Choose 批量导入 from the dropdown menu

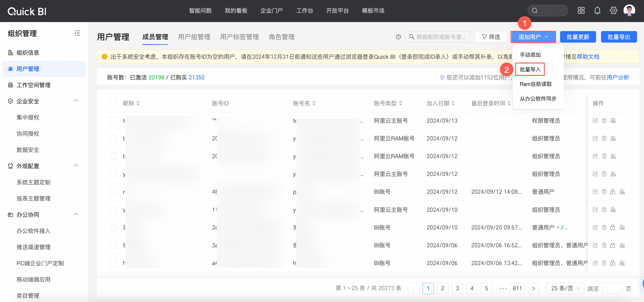[x=530, y=69]
